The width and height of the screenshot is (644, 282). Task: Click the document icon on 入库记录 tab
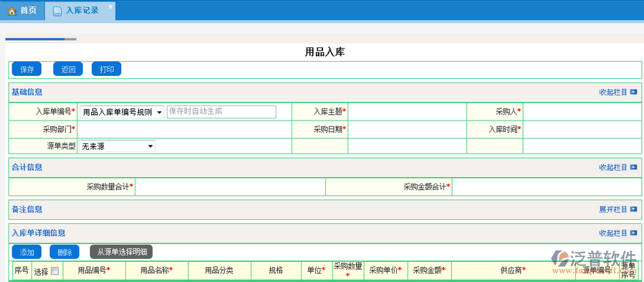57,11
